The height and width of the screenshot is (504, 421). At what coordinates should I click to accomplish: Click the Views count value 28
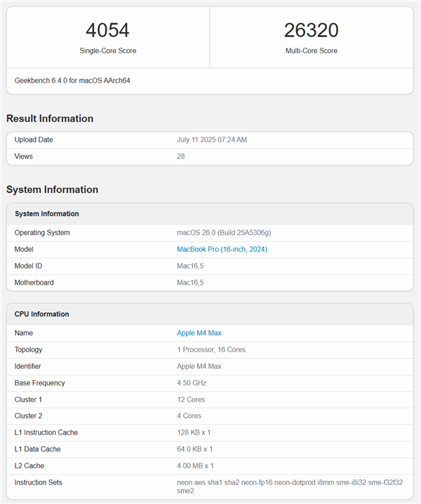click(181, 156)
